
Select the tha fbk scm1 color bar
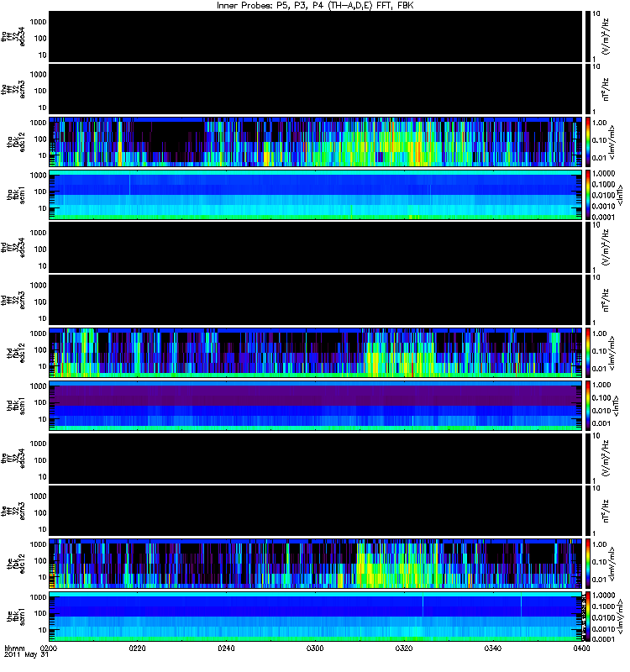click(x=587, y=196)
